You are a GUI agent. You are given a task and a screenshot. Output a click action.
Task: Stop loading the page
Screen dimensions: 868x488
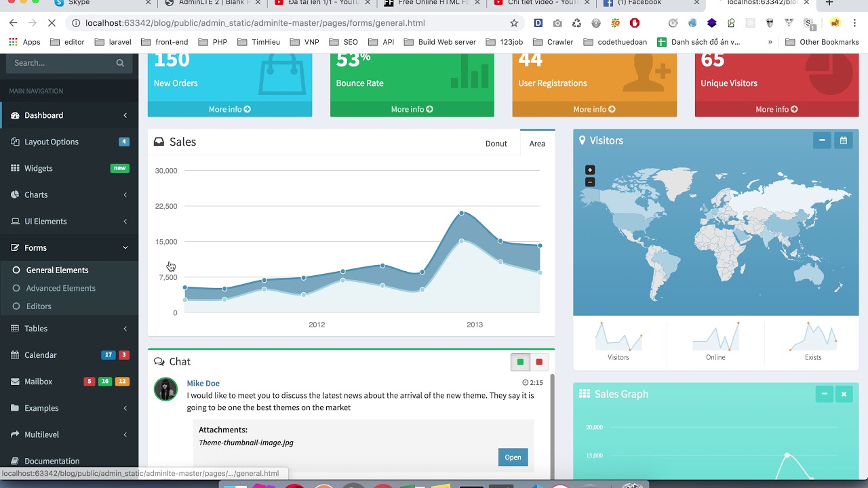[52, 23]
